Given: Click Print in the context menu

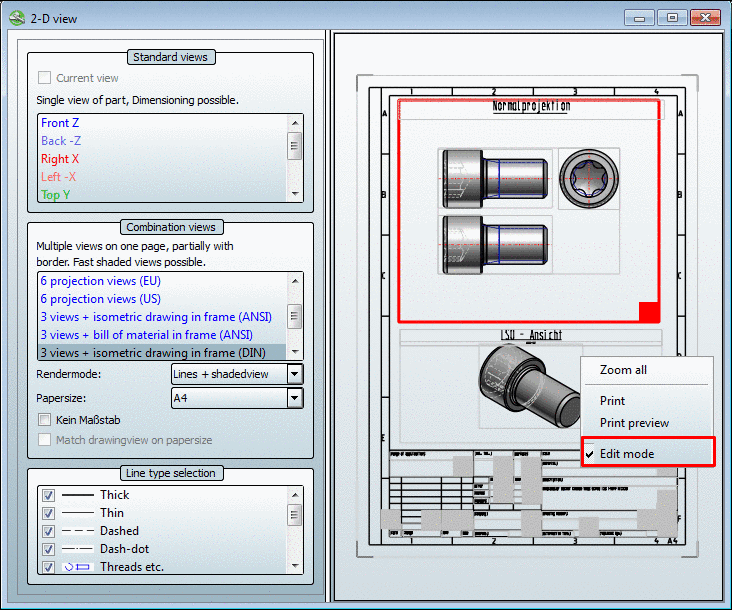Looking at the screenshot, I should [x=612, y=401].
